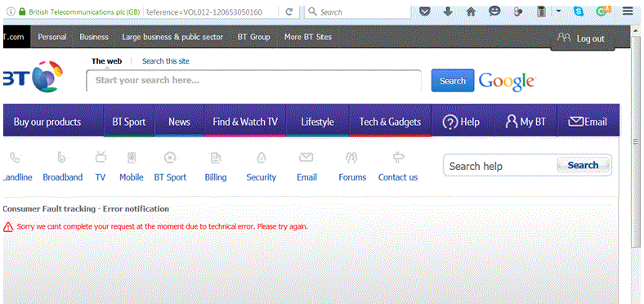This screenshot has height=304, width=644.
Task: Click the browser address bar URL
Action: [204, 12]
